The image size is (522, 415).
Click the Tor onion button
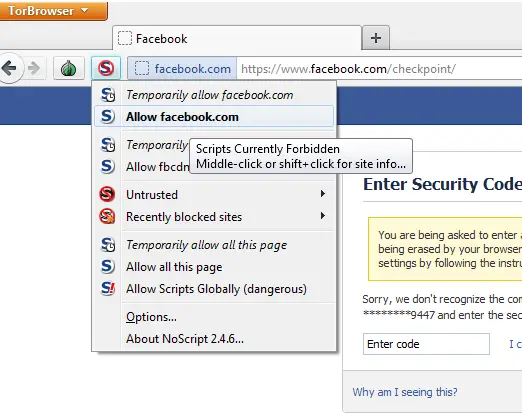pyautogui.click(x=69, y=68)
